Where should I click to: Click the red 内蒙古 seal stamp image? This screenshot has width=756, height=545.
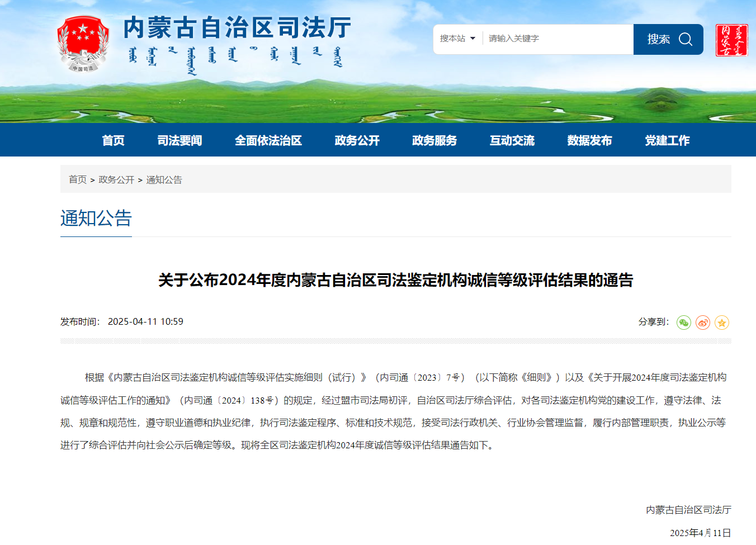point(731,40)
